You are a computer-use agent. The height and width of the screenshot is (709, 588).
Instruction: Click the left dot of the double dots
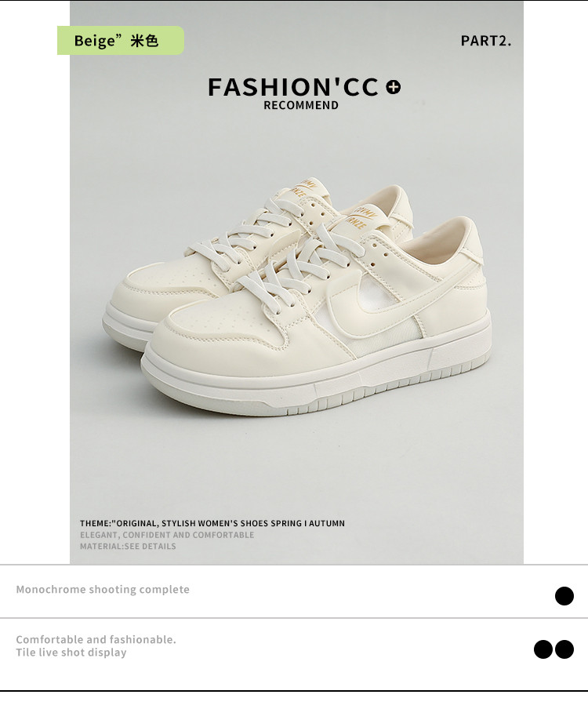pyautogui.click(x=543, y=649)
